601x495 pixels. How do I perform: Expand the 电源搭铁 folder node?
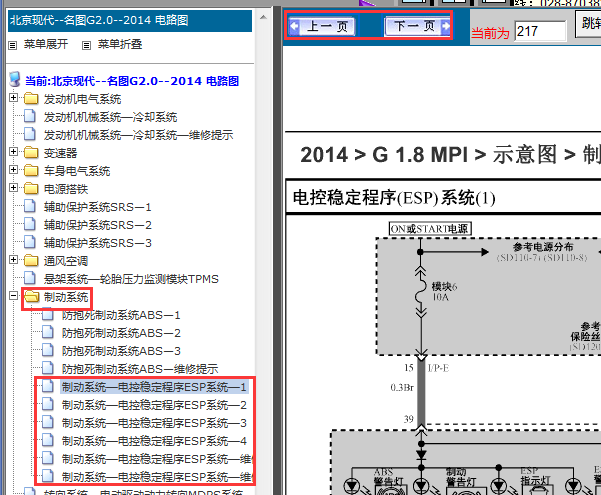point(13,187)
